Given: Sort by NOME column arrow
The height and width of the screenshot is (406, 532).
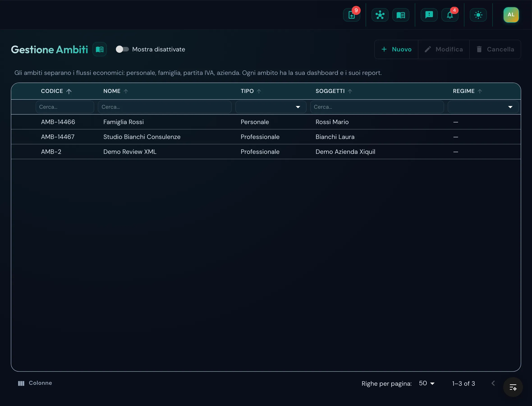Looking at the screenshot, I should tap(126, 91).
